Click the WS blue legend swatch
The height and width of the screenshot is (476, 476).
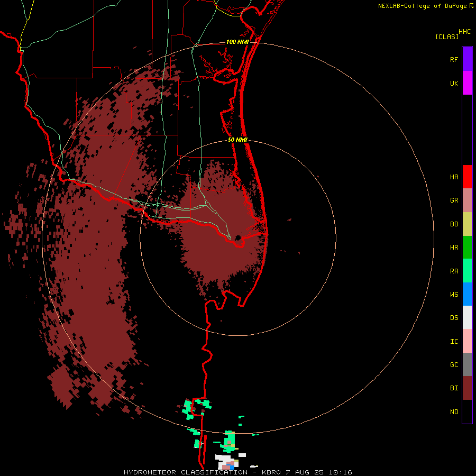click(467, 294)
